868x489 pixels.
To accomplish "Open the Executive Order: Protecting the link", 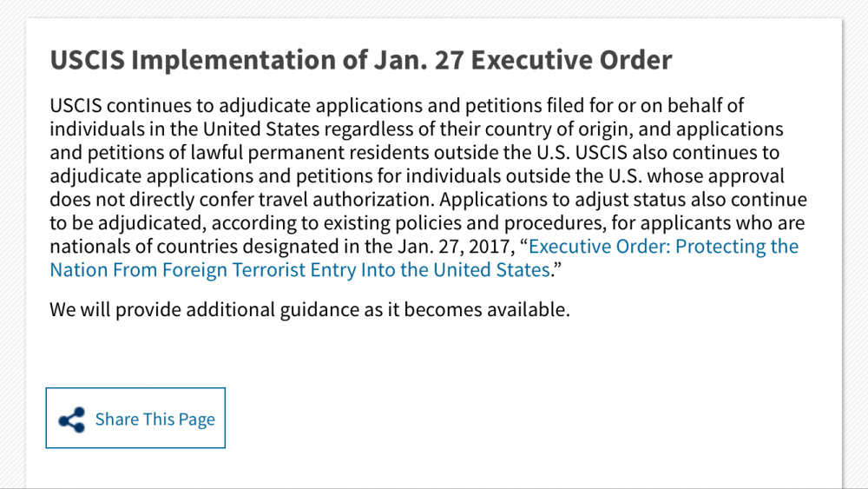I will pos(664,247).
